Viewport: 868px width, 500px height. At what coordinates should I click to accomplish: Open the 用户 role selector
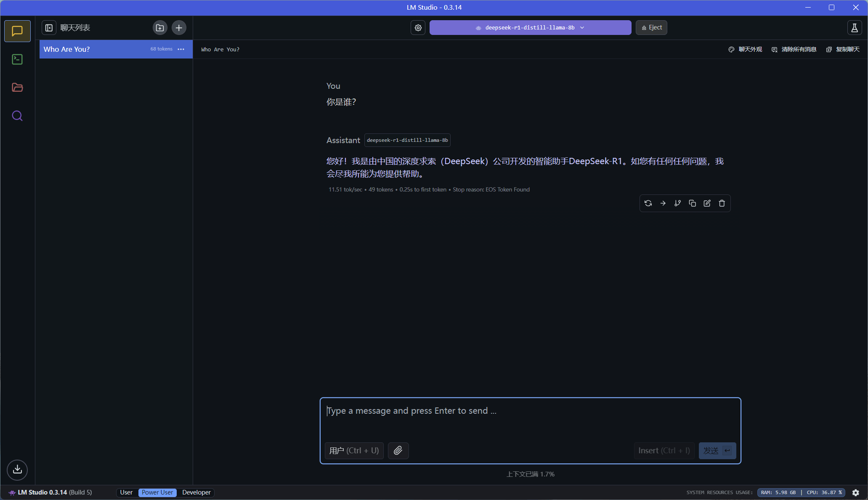coord(354,450)
